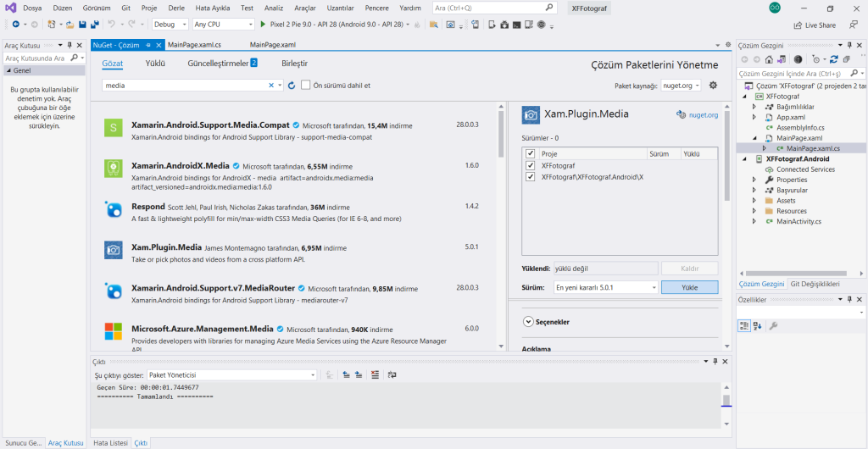Expand the Seçenekler section
Screen dimensions: 868x449
[529, 322]
